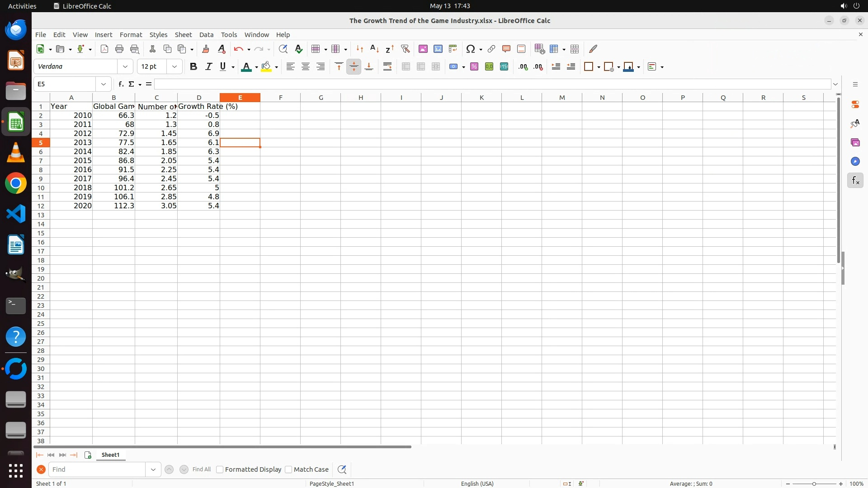
Task: Click the Insert Chart icon
Action: (438, 49)
